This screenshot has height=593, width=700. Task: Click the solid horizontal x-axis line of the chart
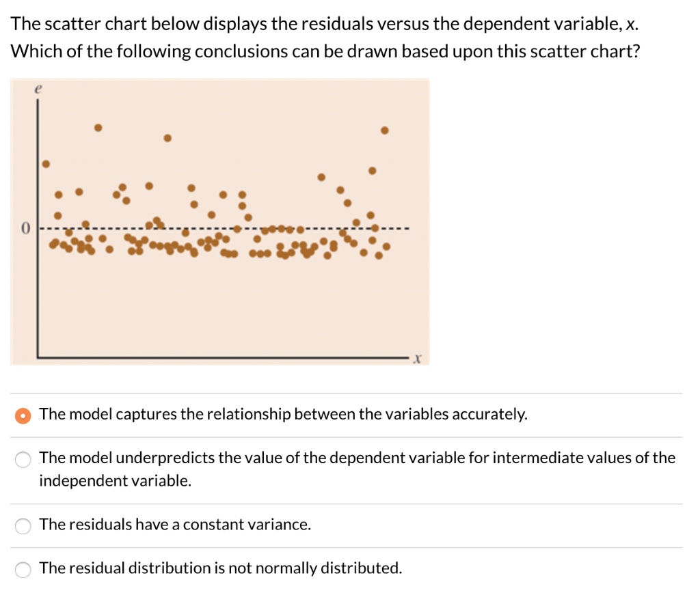(219, 357)
